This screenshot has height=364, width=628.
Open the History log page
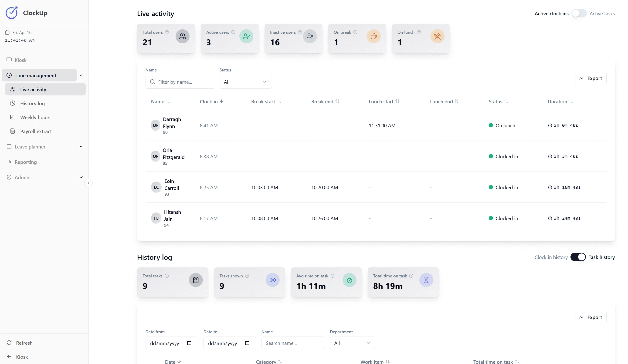[x=32, y=103]
